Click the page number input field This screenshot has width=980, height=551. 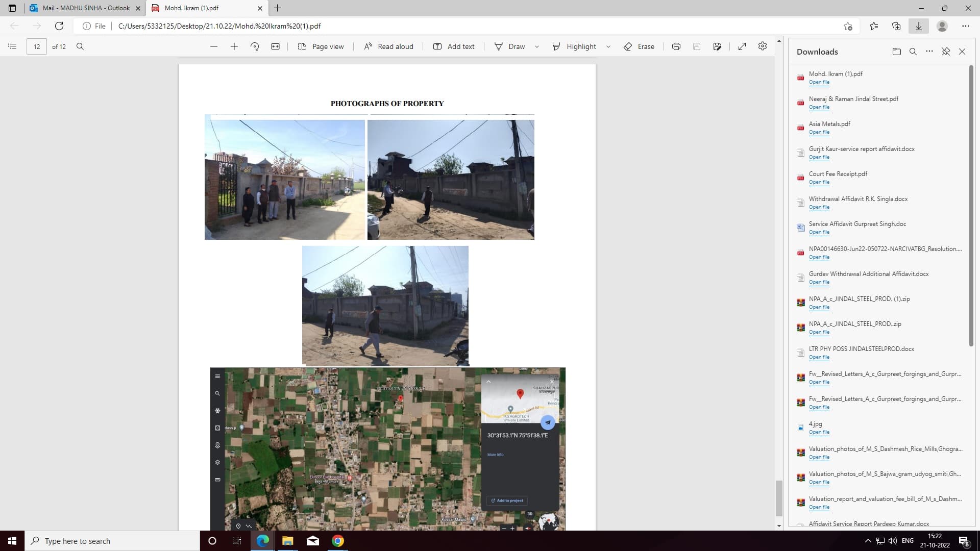[37, 46]
